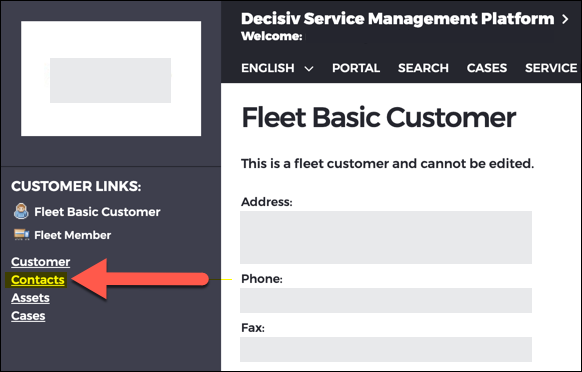The width and height of the screenshot is (582, 372).
Task: Click the Fleet Member truck icon
Action: (22, 235)
